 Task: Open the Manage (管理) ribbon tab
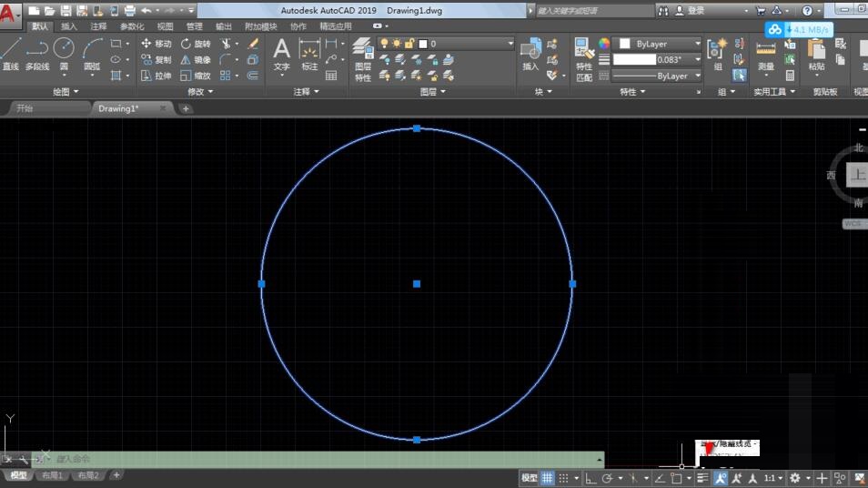pos(195,26)
